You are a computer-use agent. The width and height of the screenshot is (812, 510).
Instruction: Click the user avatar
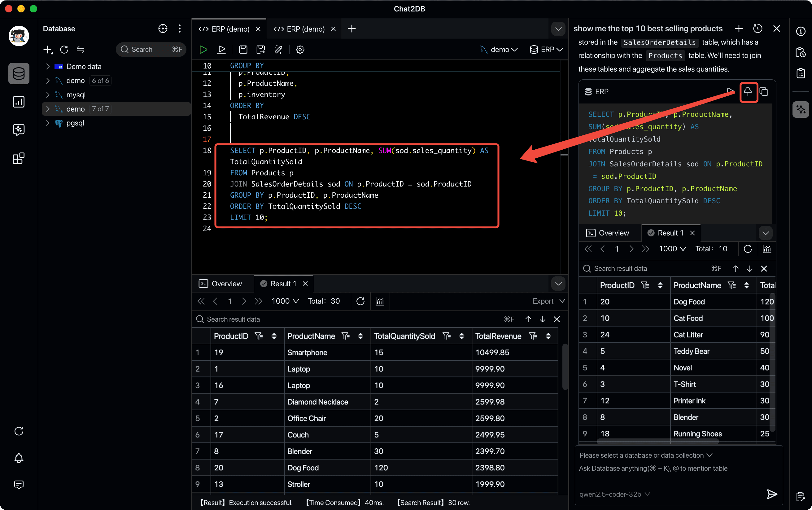tap(19, 36)
